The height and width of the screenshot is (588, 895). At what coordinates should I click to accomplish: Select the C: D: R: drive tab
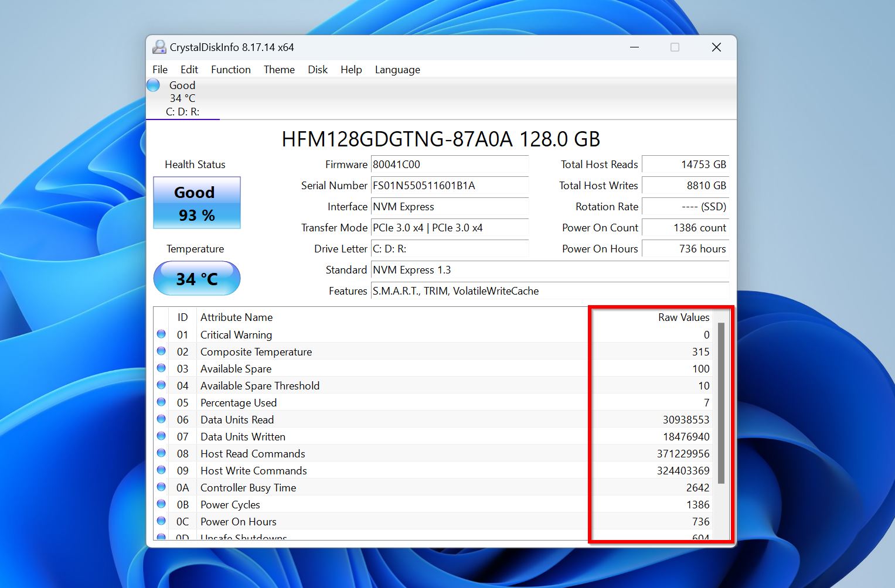182,111
